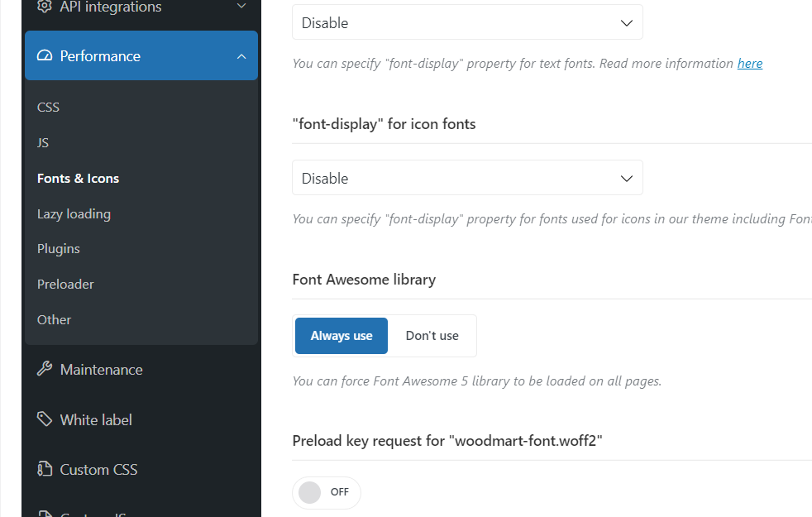Viewport: 812px width, 517px height.
Task: Open the Plugins performance submenu
Action: (x=59, y=249)
